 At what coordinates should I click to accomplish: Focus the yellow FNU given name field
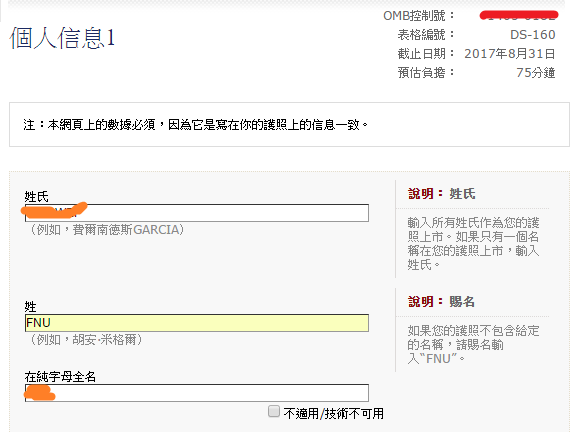pyautogui.click(x=197, y=323)
